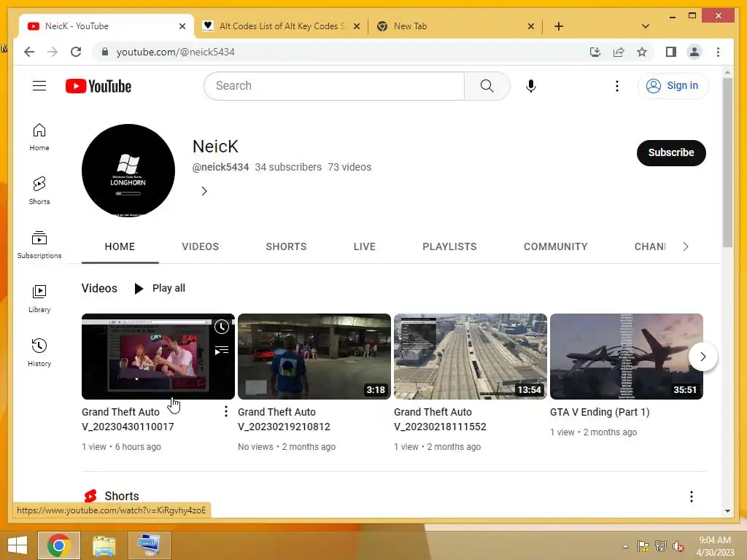Open more options for first Grand Theft Auto video

tap(226, 411)
